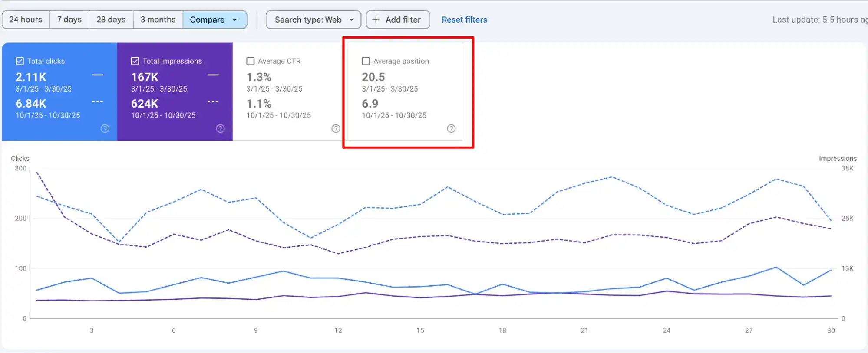Screen dimensions: 868x353
Task: Click dashed line legend on Total impressions card
Action: (213, 102)
